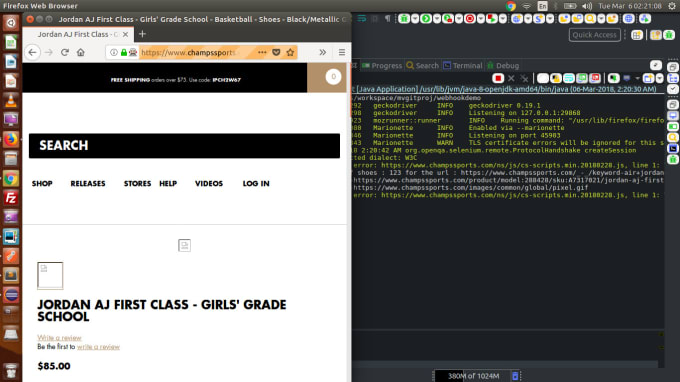Click the blue globe web browser toolbar icon
The width and height of the screenshot is (680, 382).
(628, 19)
